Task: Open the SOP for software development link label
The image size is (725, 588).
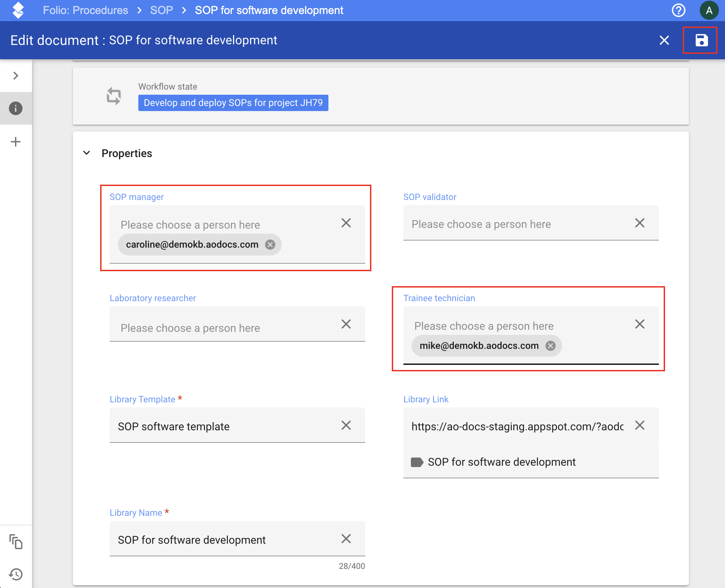Action: click(x=502, y=462)
